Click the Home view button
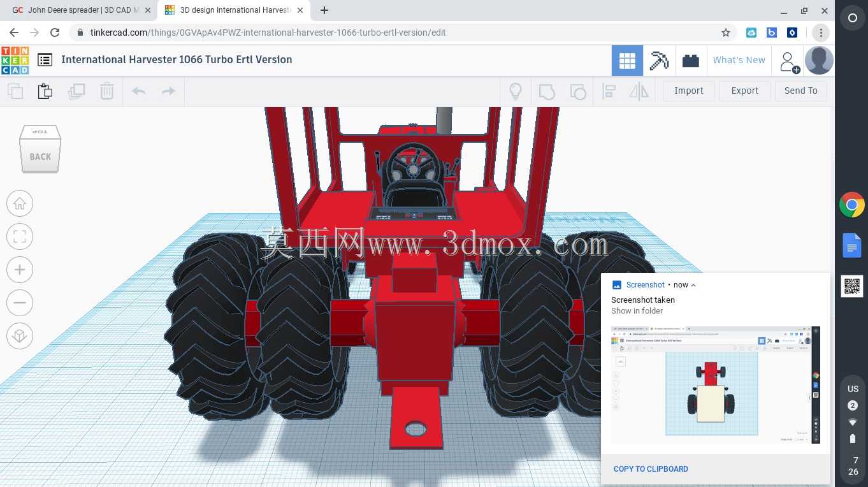This screenshot has height=487, width=868. [20, 204]
